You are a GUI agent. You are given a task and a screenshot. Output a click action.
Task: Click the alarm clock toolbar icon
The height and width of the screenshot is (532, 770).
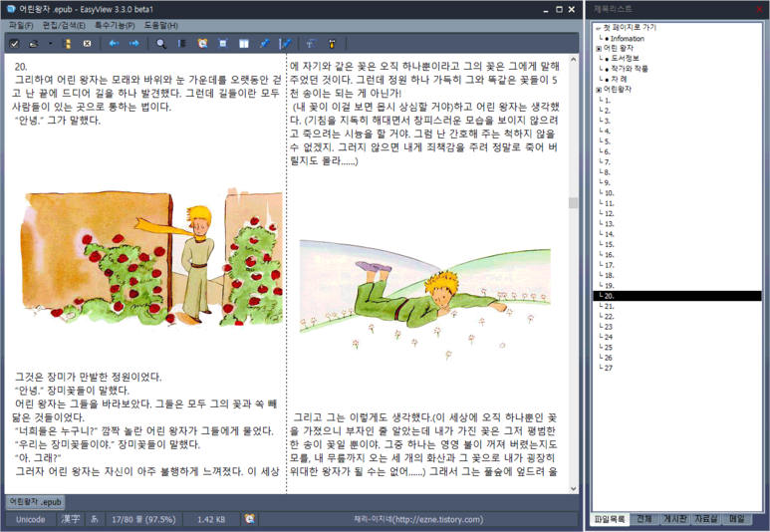(202, 44)
